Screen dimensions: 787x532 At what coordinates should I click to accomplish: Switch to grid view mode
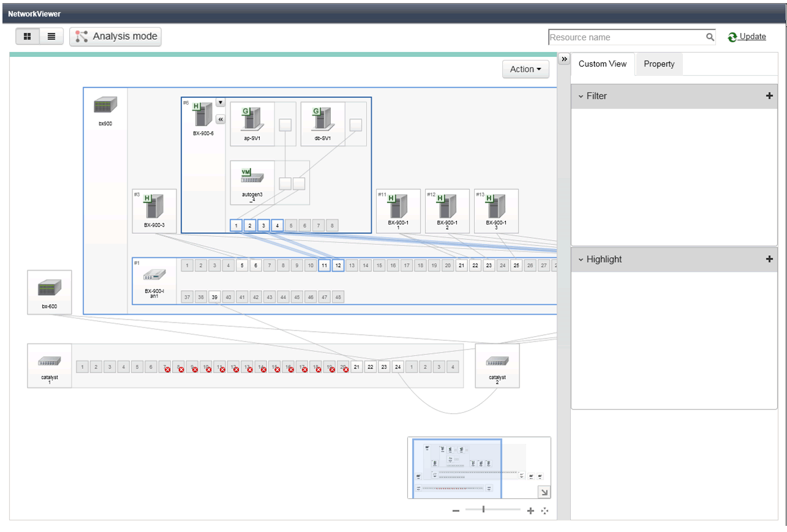pos(28,37)
